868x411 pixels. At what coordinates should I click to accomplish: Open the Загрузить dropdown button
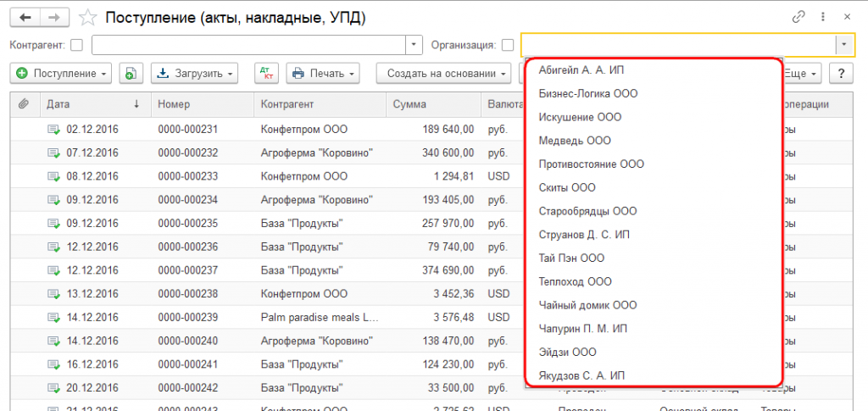194,73
